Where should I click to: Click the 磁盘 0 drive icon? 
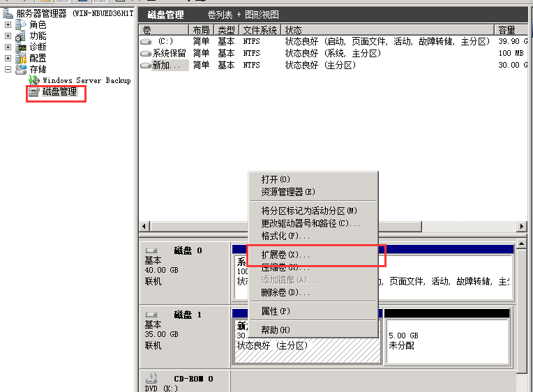151,250
